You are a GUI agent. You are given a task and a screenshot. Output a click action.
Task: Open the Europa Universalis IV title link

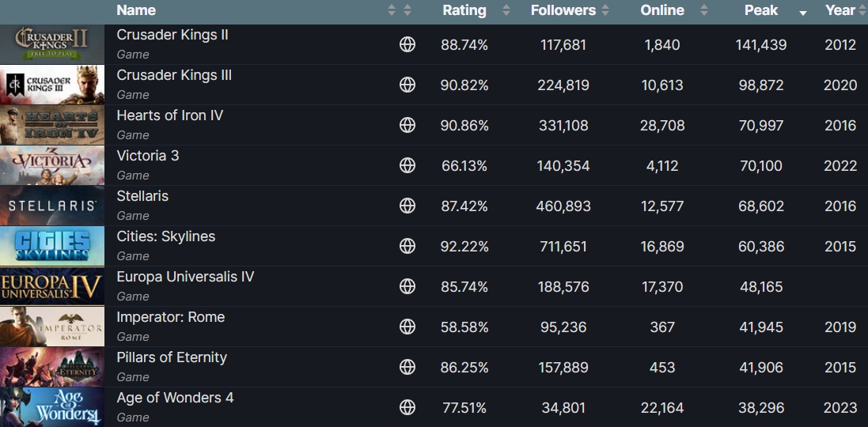point(185,277)
